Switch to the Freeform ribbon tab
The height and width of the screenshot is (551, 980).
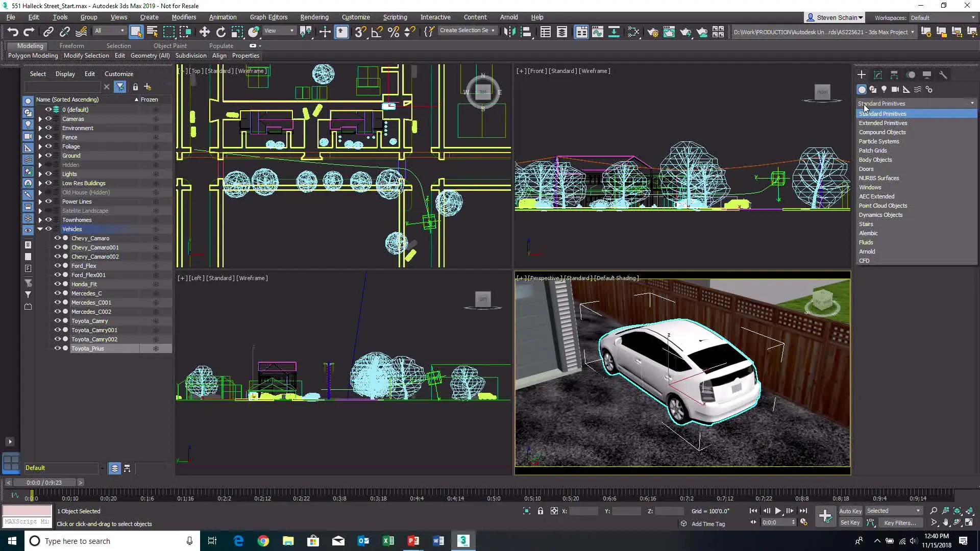point(71,46)
